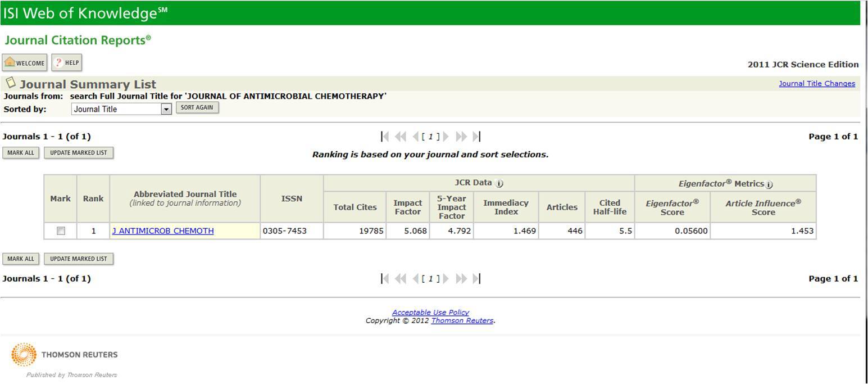This screenshot has width=868, height=384.
Task: Click the Cited Half-life column header
Action: pyautogui.click(x=610, y=207)
